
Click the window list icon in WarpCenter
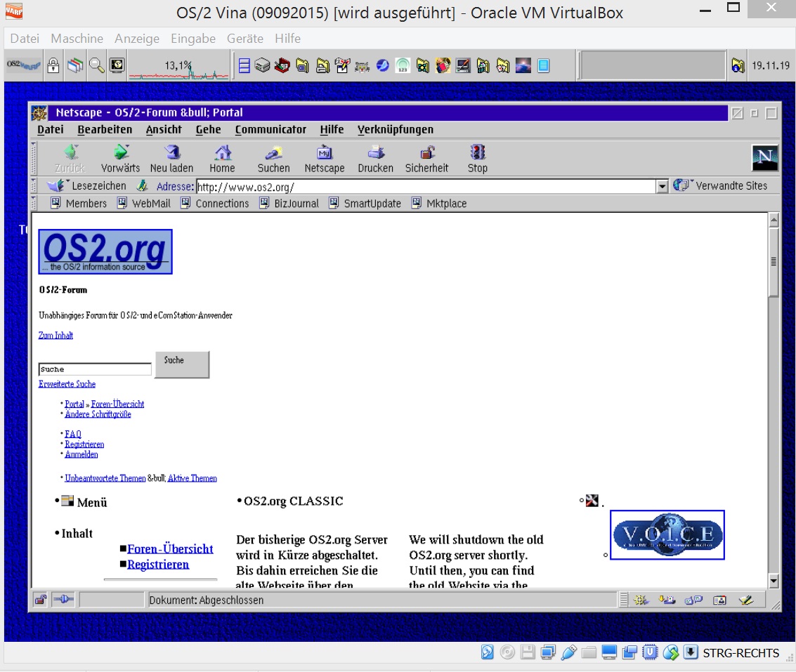(x=75, y=65)
